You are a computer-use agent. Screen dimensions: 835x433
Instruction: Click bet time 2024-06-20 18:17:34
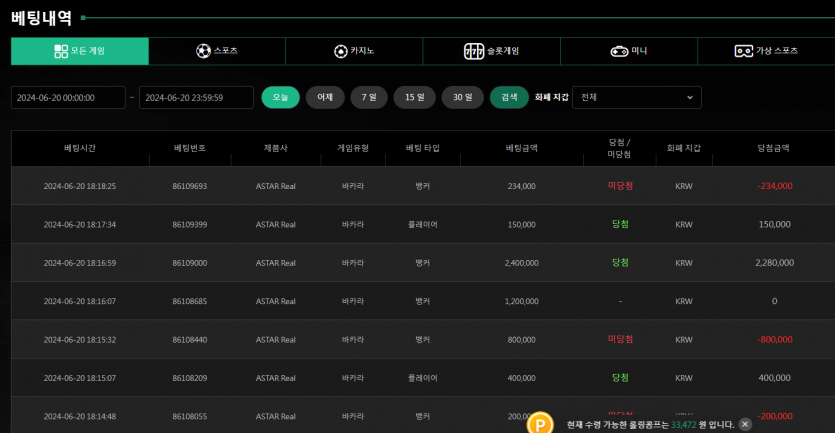coord(80,225)
